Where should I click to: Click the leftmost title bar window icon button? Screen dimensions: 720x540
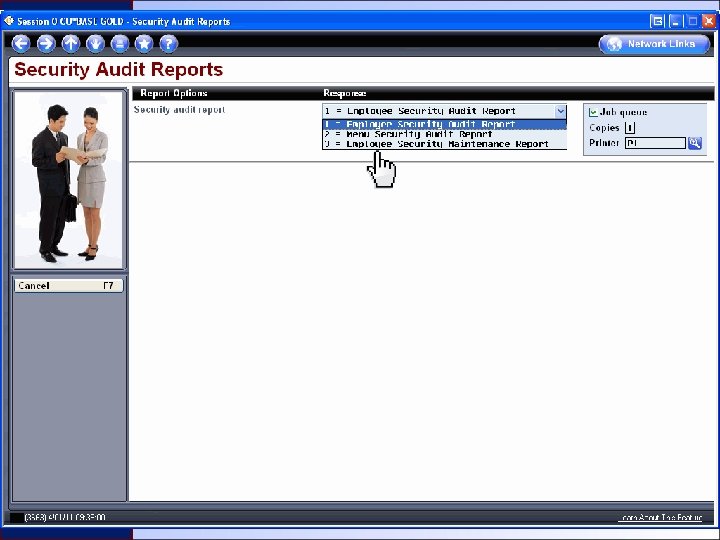(658, 21)
